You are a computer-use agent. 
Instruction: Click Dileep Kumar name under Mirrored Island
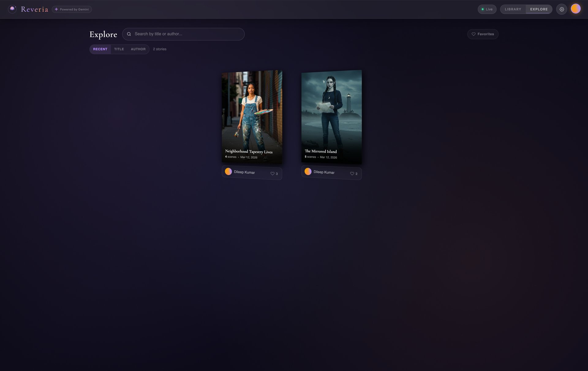coord(324,172)
